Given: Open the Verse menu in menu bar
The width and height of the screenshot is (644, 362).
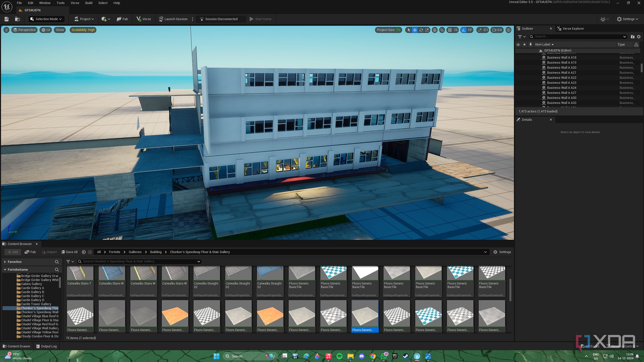Looking at the screenshot, I should [75, 3].
